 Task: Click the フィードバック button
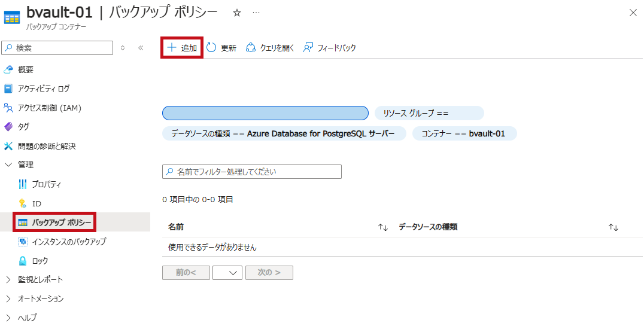329,48
